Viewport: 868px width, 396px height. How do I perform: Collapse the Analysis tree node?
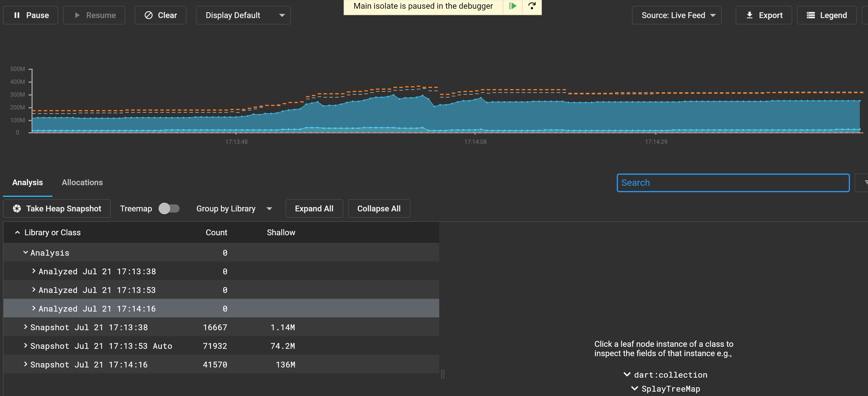pos(25,252)
